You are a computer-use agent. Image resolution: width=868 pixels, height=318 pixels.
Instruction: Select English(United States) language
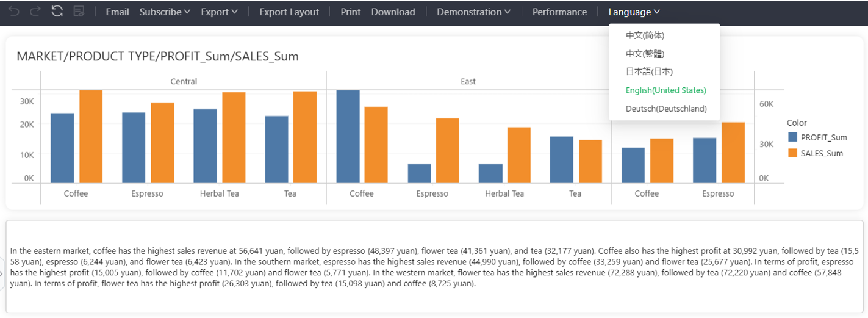coord(665,90)
